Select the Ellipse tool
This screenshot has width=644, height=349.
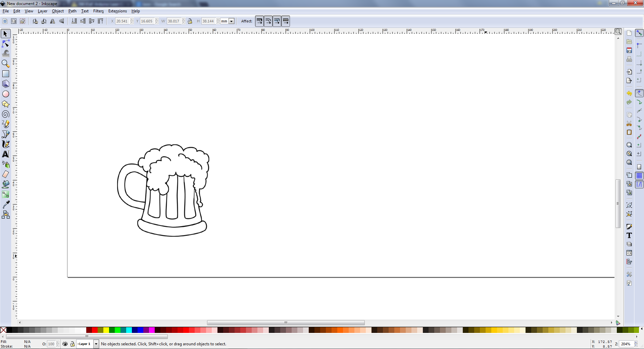point(5,94)
